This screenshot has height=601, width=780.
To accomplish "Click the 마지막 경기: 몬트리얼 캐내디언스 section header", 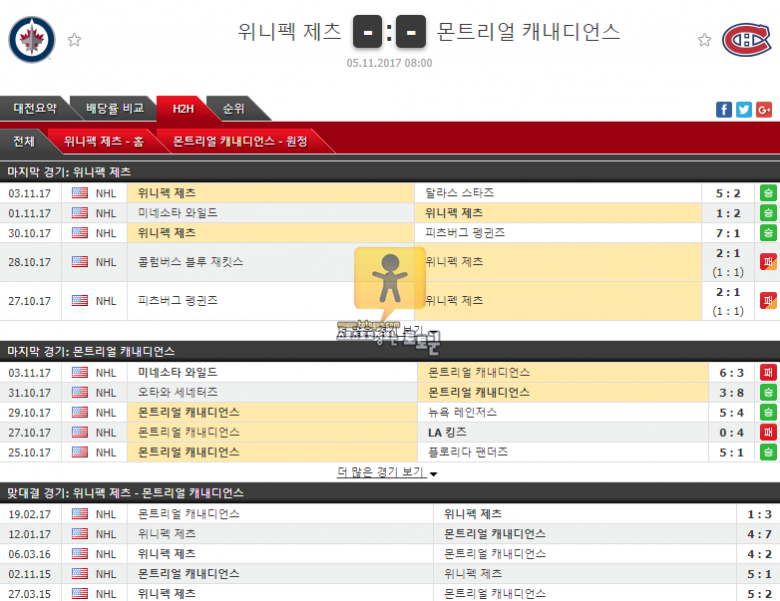I will [x=390, y=351].
